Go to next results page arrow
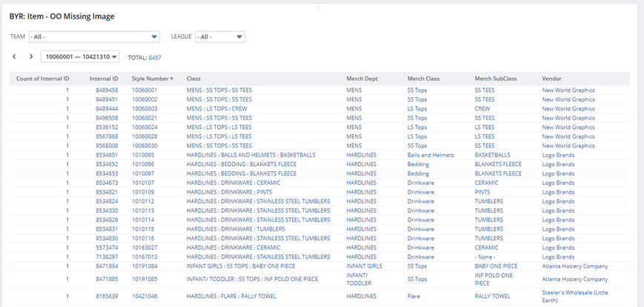Viewport: 644px width, 307px height. [31, 56]
